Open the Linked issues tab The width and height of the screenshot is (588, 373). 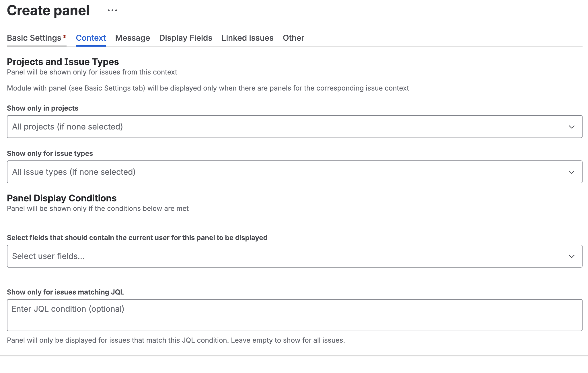[247, 38]
